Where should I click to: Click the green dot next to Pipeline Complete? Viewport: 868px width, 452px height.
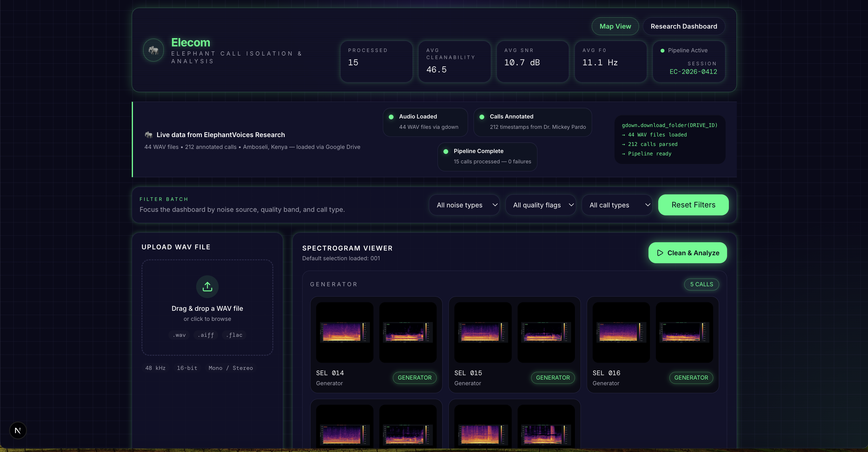(x=446, y=152)
